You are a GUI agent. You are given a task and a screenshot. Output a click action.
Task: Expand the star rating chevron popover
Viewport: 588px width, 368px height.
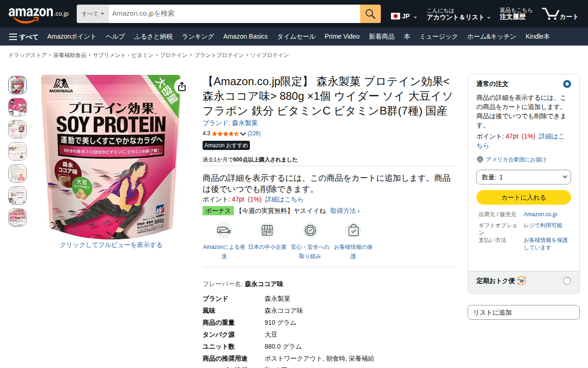pos(243,134)
